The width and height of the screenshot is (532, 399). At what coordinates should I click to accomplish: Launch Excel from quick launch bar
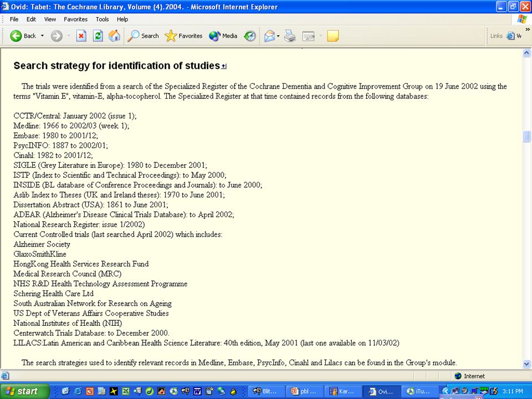(126, 391)
